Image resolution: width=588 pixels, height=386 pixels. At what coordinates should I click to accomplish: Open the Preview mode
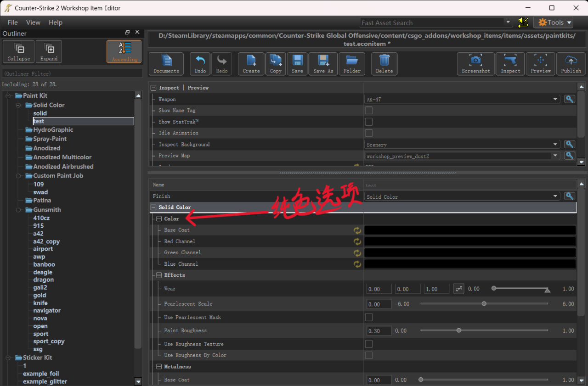(541, 64)
